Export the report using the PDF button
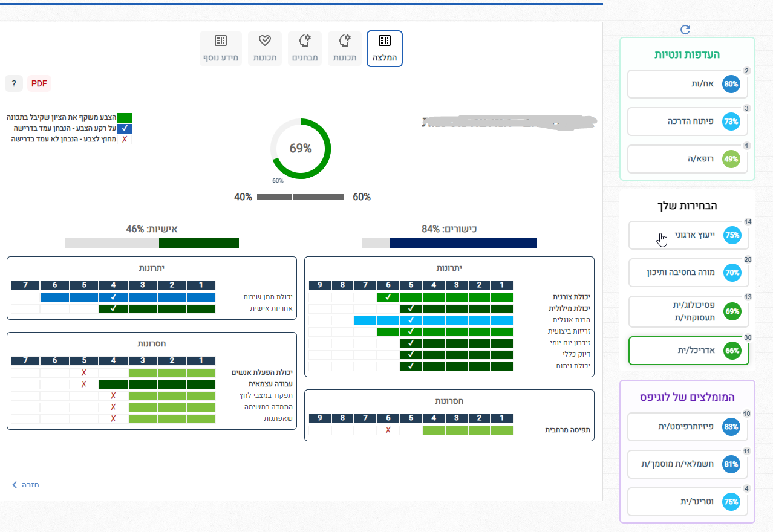773x532 pixels. pyautogui.click(x=39, y=83)
